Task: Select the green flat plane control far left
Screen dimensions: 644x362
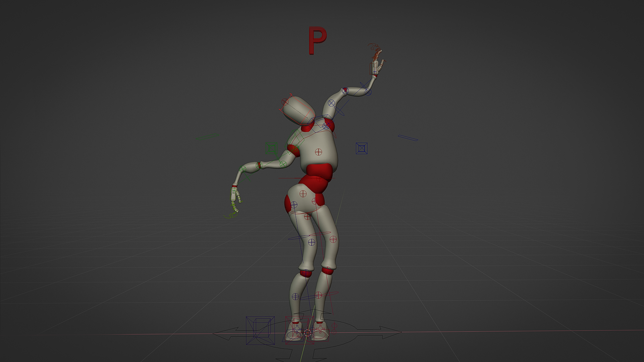Action: [207, 137]
